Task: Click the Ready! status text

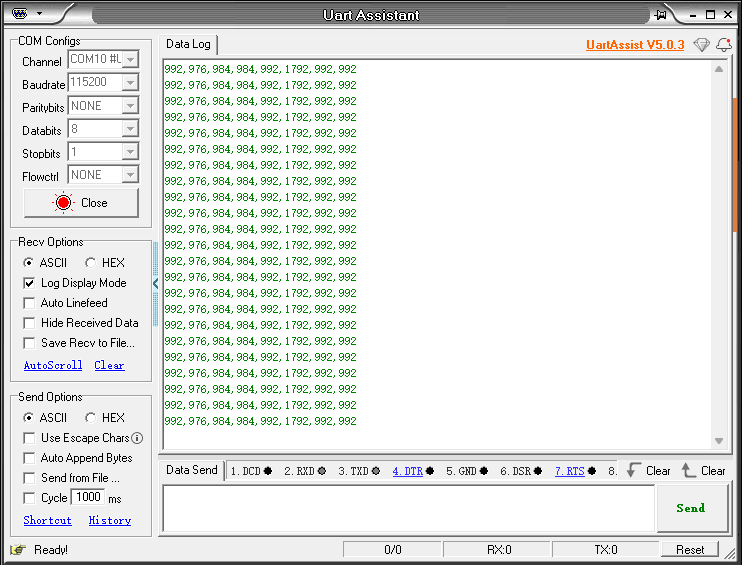Action: pyautogui.click(x=51, y=550)
